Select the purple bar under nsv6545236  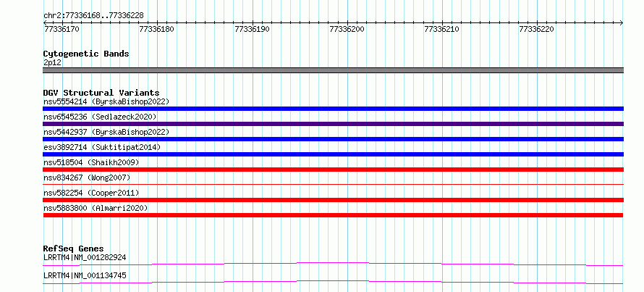pos(333,124)
